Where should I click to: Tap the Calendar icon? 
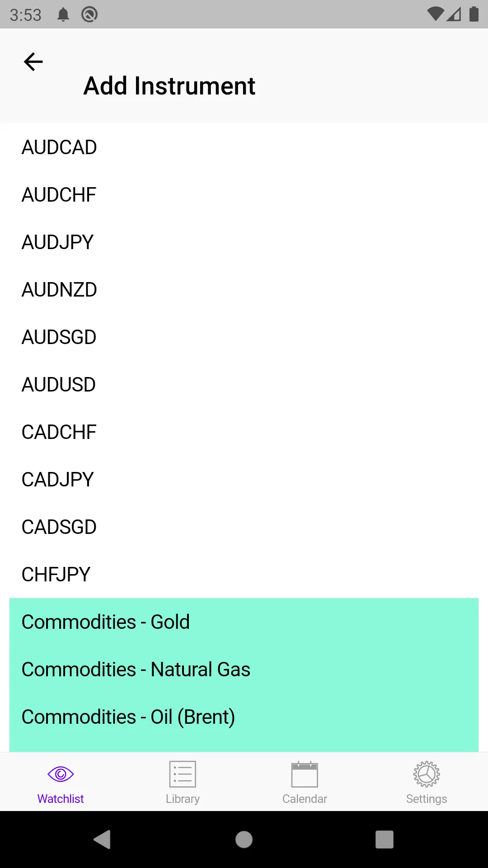pos(305,774)
